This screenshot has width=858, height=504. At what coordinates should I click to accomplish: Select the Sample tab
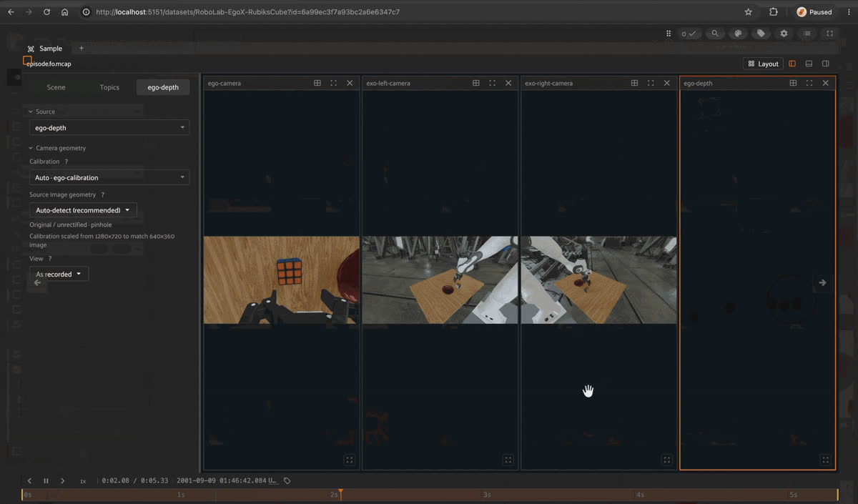click(45, 49)
